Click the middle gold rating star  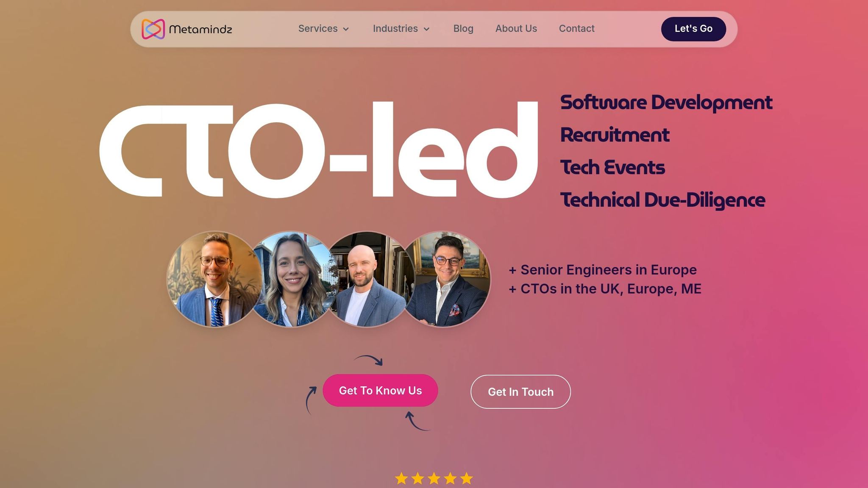point(434,478)
